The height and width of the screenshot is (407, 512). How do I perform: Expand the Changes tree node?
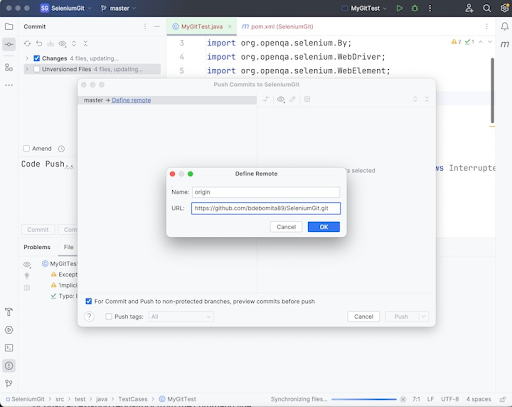click(x=27, y=58)
